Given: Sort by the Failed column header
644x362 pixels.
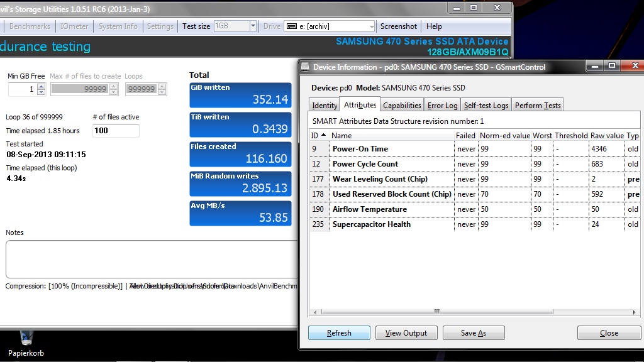Looking at the screenshot, I should (466, 136).
